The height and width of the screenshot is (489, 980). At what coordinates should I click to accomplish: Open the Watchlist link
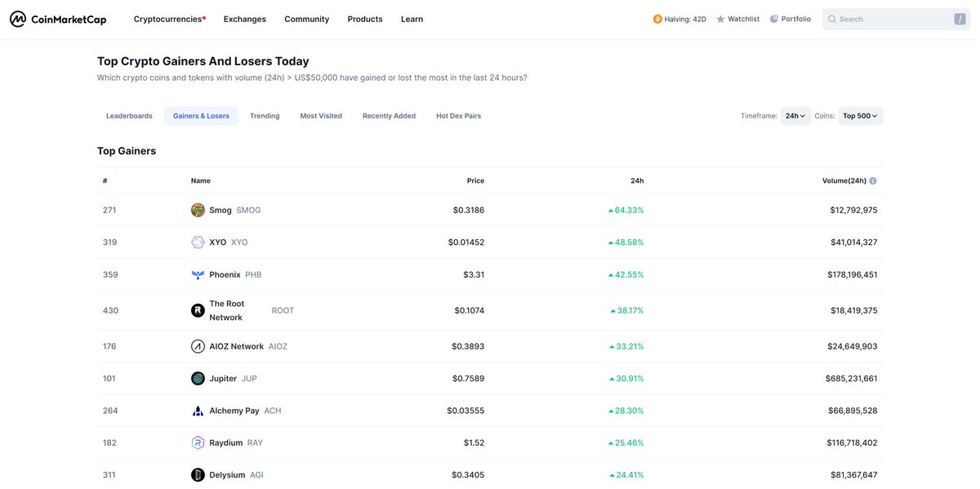pos(737,19)
